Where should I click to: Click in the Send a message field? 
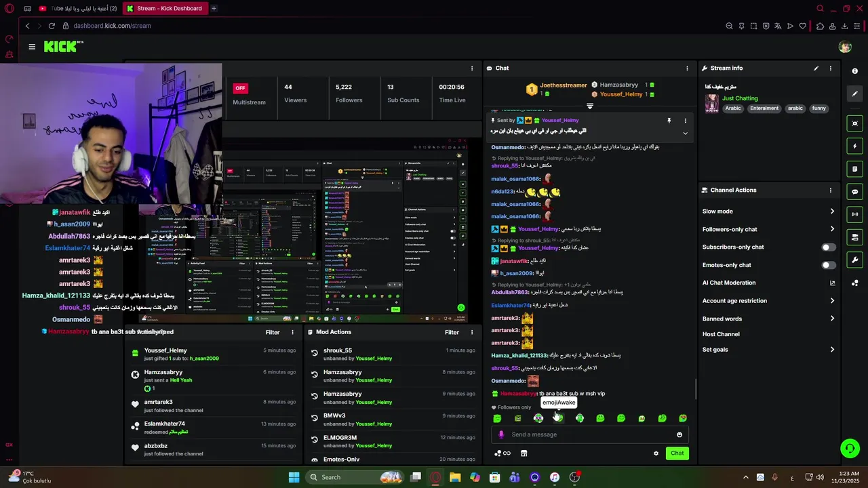click(x=589, y=435)
